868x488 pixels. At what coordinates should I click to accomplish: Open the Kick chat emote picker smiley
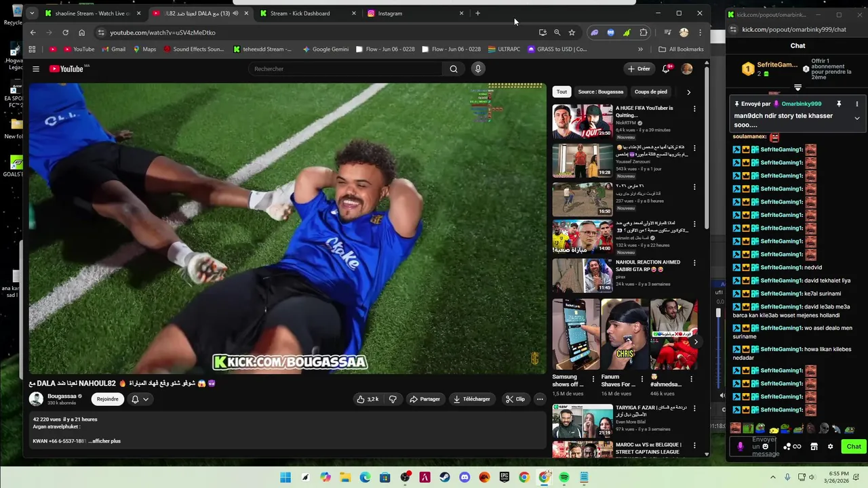[x=766, y=447]
